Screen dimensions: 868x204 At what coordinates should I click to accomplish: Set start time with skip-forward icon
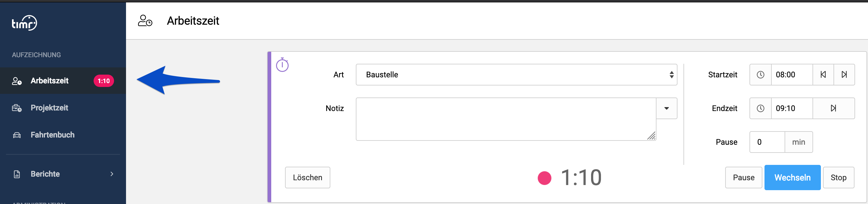point(844,75)
